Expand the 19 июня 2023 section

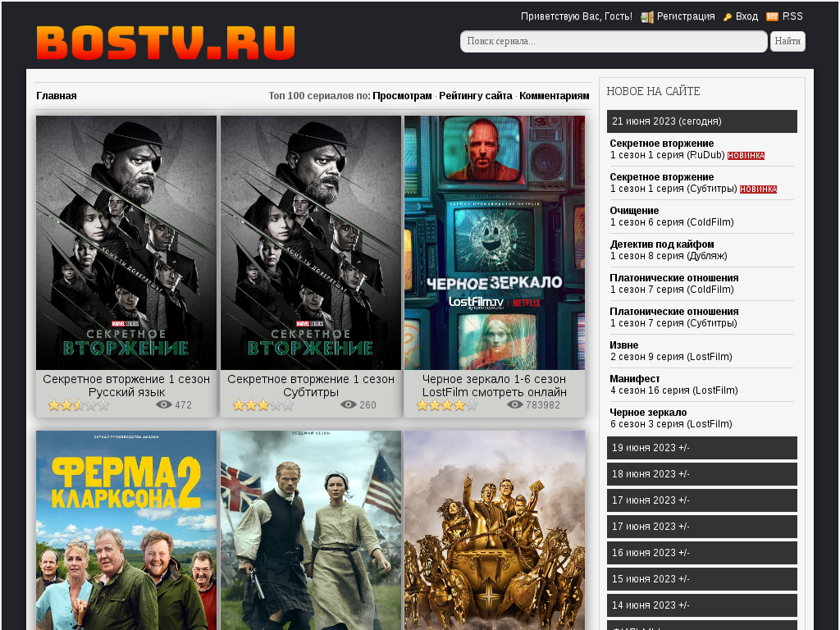(x=702, y=448)
